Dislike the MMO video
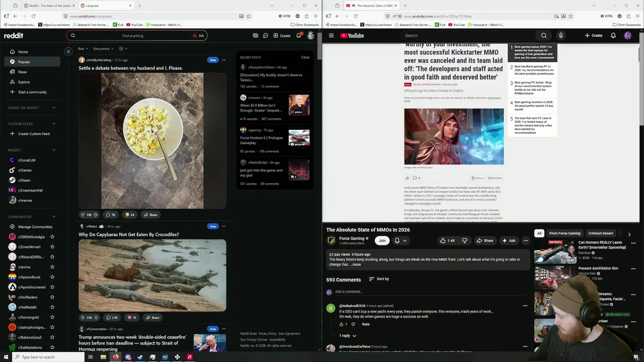 [465, 240]
